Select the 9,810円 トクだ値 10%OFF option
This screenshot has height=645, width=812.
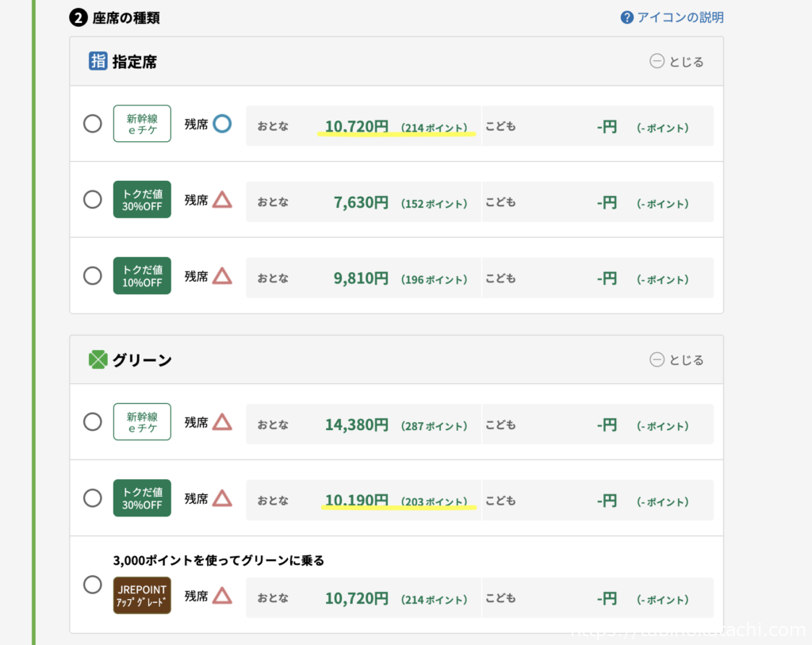93,276
